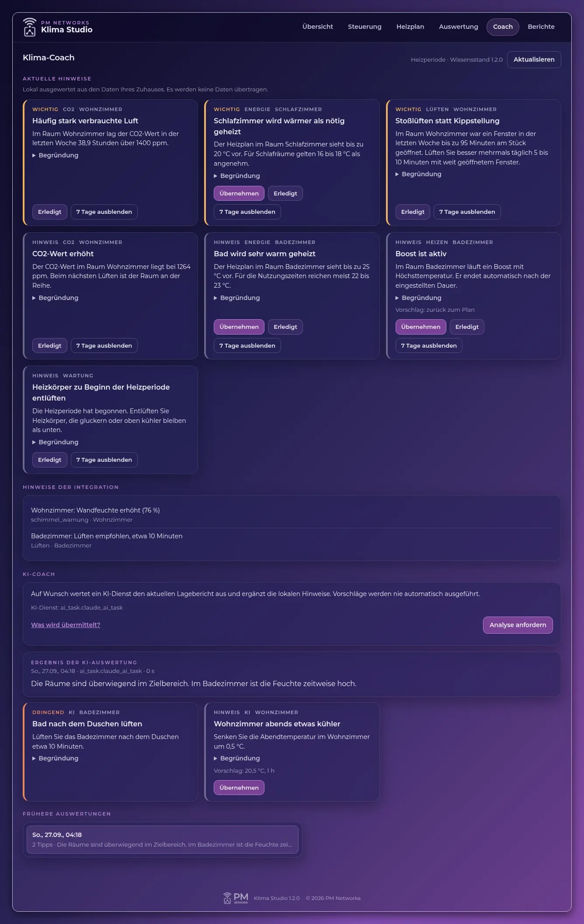The height and width of the screenshot is (924, 584).
Task: Switch to the Steuerung tab
Action: pos(365,27)
